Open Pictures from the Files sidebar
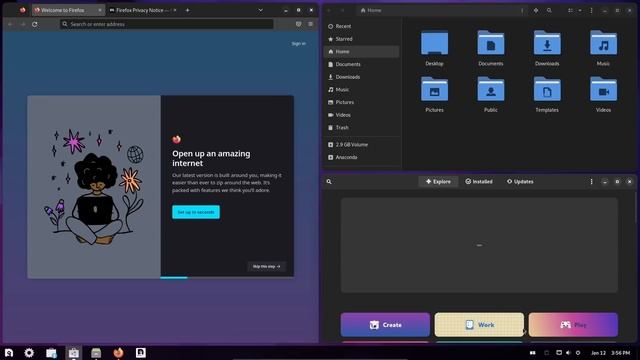The width and height of the screenshot is (640, 360). click(362, 102)
